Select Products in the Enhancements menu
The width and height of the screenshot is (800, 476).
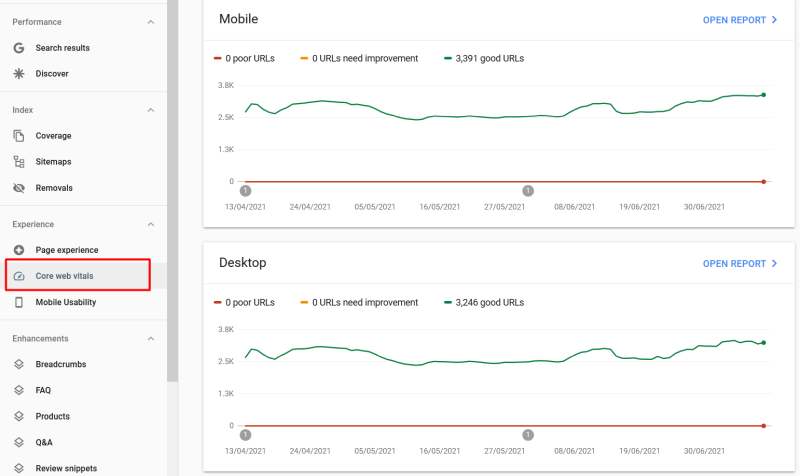point(52,416)
